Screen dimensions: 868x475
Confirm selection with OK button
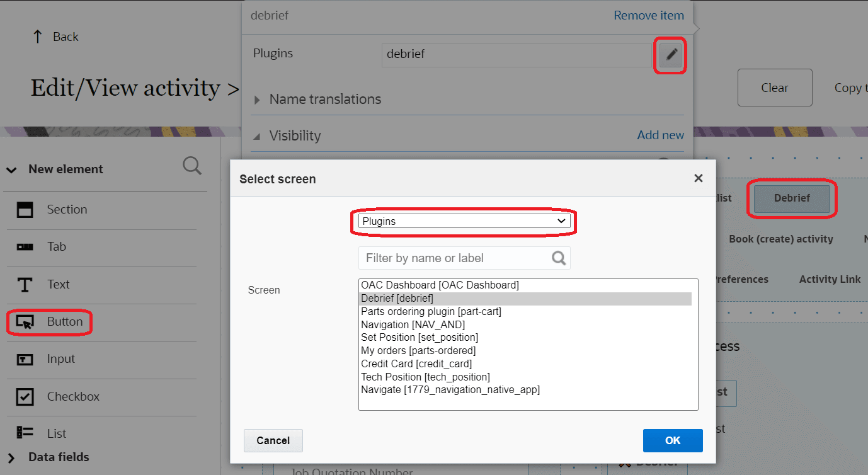tap(673, 440)
